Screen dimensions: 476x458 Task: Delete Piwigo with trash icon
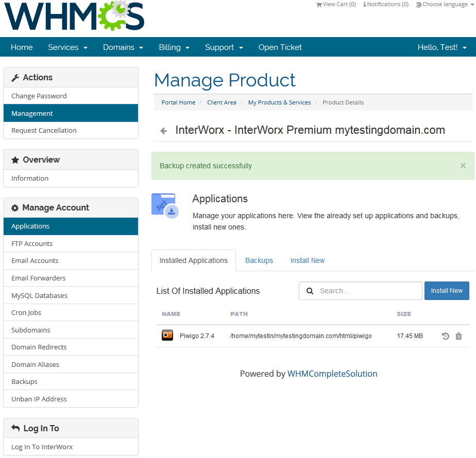click(x=458, y=336)
